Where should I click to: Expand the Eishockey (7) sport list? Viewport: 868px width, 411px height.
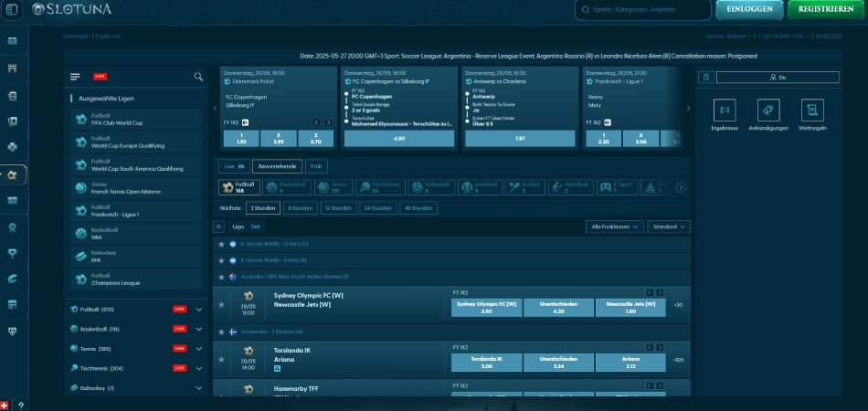[x=199, y=388]
